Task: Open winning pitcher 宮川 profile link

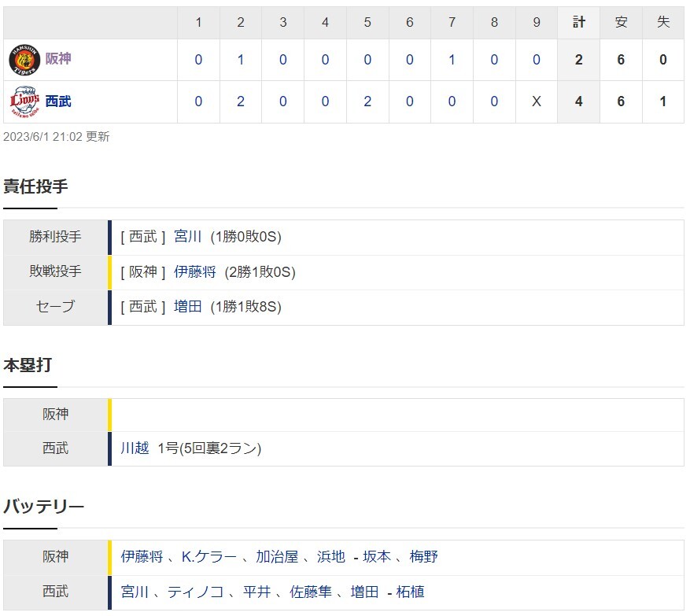Action: pyautogui.click(x=188, y=237)
